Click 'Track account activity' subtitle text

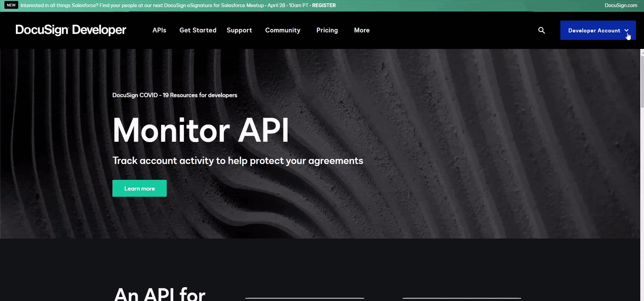pos(238,161)
